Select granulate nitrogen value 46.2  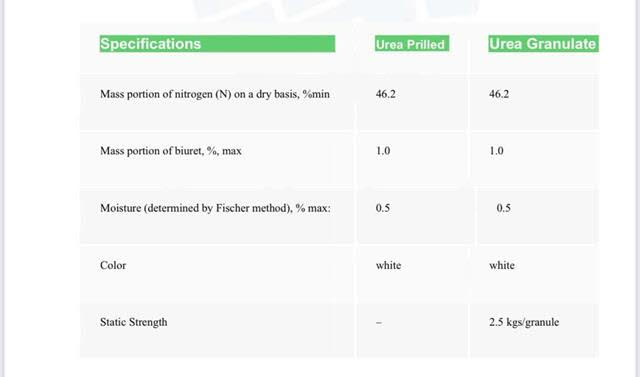(499, 94)
